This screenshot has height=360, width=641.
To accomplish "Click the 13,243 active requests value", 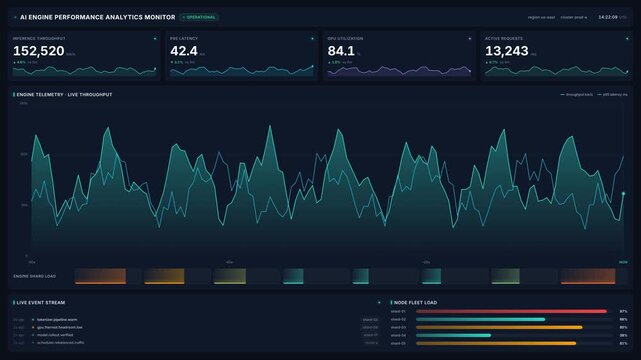I will tap(507, 51).
